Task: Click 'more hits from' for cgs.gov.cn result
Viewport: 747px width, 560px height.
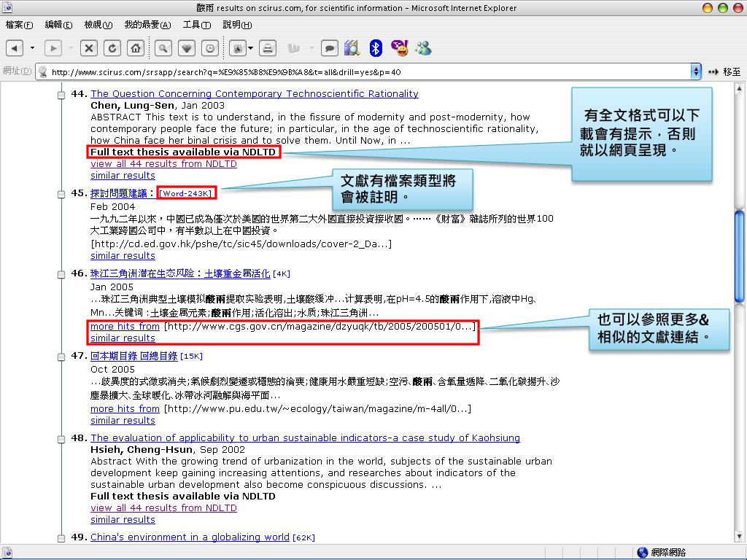Action: click(x=125, y=327)
